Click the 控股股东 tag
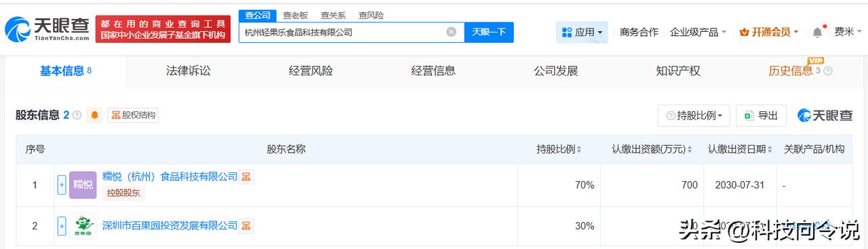Viewport: 868px width, 249px height. click(124, 193)
